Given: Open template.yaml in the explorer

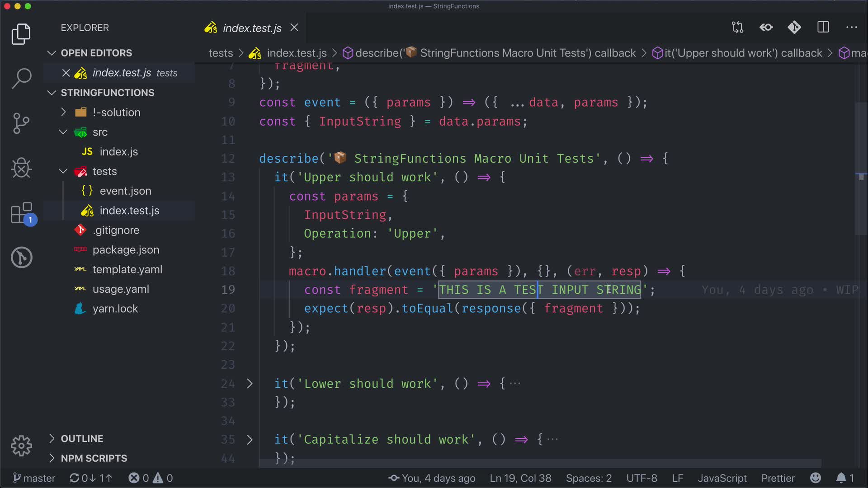Looking at the screenshot, I should pos(127,269).
